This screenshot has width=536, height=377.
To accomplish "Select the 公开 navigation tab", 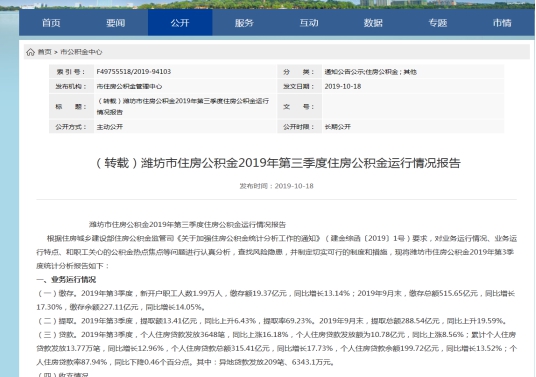I will click(180, 23).
